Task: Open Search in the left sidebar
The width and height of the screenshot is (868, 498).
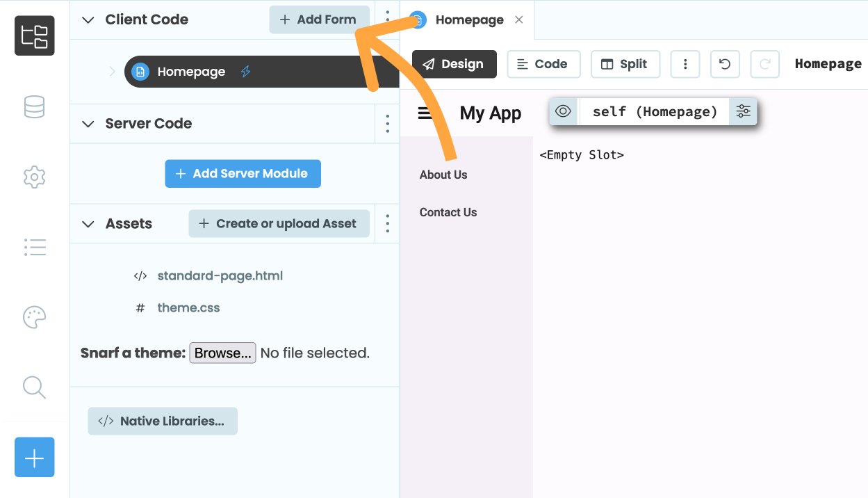Action: click(x=34, y=387)
